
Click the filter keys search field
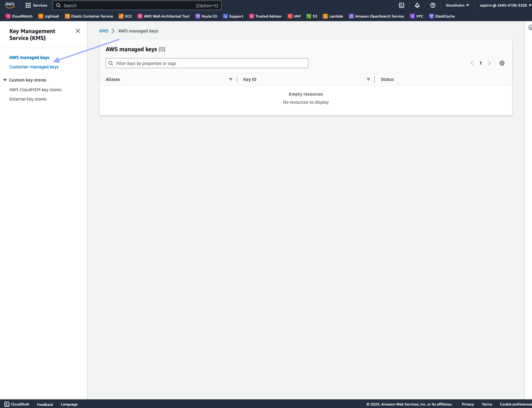click(207, 63)
